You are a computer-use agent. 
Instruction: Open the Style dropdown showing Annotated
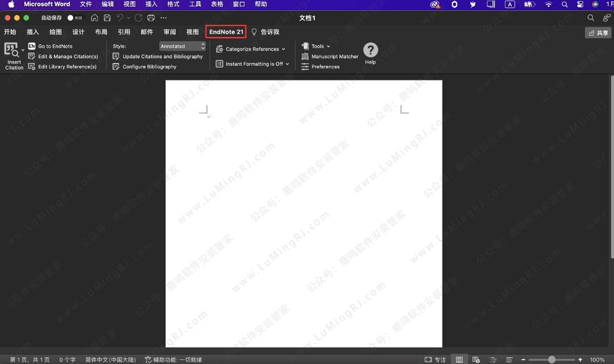tap(182, 47)
